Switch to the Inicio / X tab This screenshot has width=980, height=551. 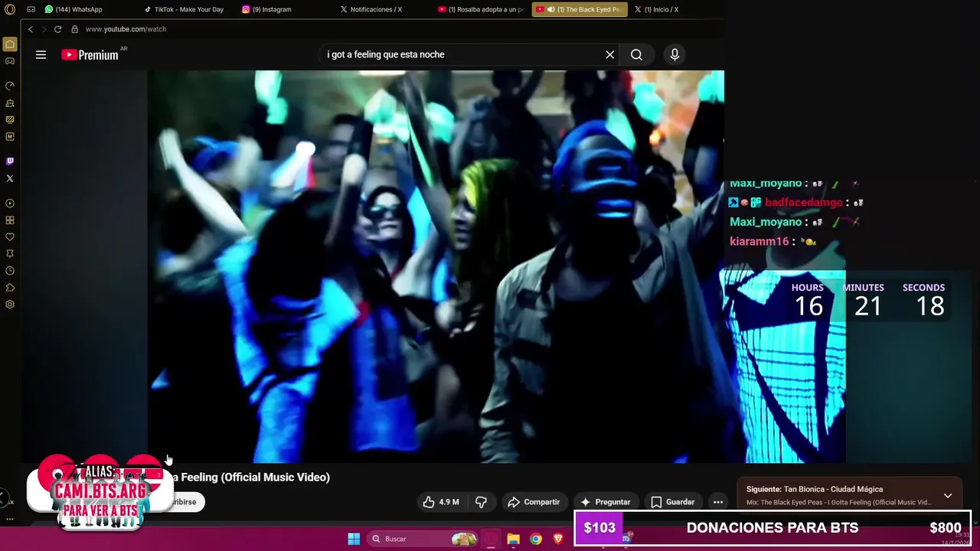click(x=657, y=9)
